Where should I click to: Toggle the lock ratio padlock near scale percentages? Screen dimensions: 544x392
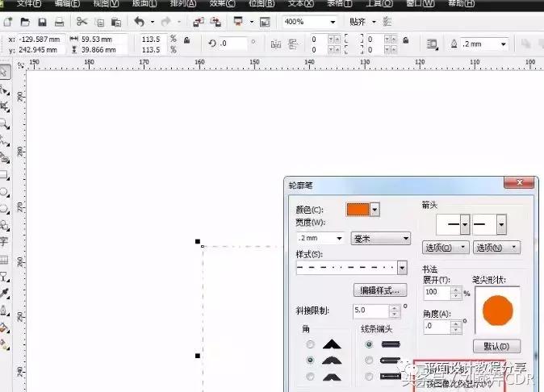click(186, 40)
